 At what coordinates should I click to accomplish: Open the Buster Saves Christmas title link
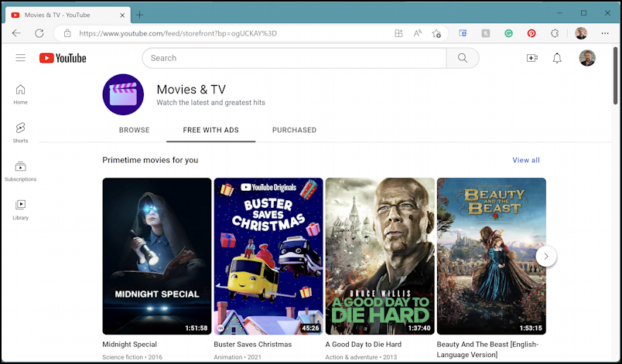pos(253,344)
